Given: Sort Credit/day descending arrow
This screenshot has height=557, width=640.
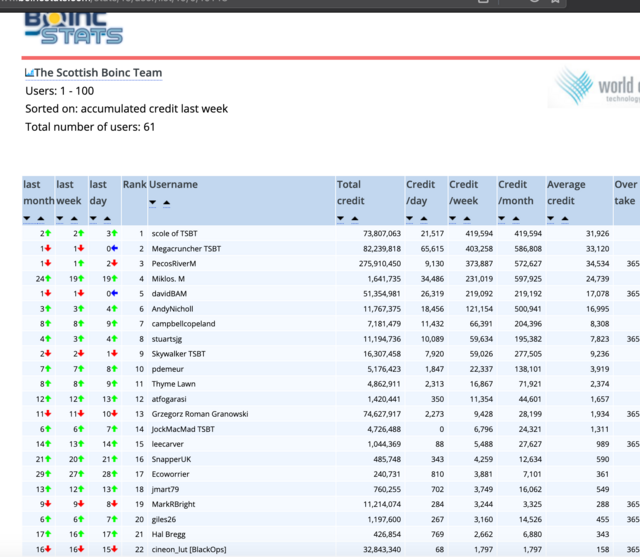Looking at the screenshot, I should tap(410, 219).
